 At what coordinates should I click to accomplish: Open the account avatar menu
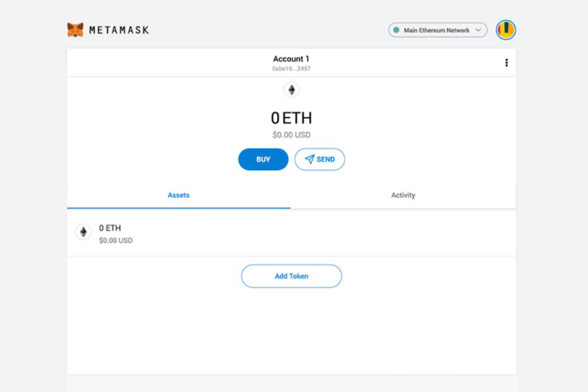click(x=506, y=30)
